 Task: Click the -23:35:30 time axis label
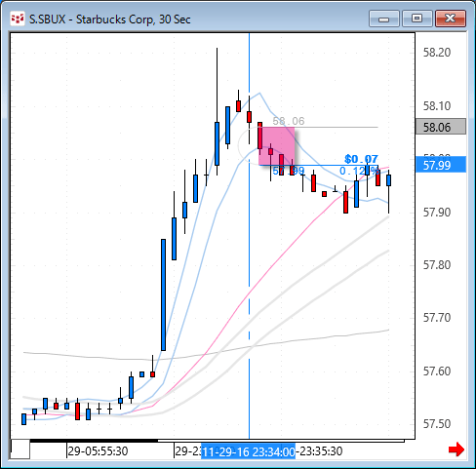[x=319, y=451]
